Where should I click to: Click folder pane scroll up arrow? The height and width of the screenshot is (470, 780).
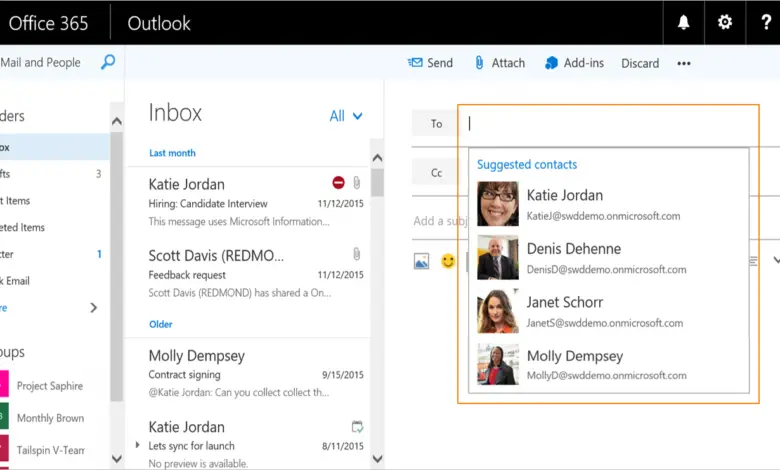pos(117,121)
